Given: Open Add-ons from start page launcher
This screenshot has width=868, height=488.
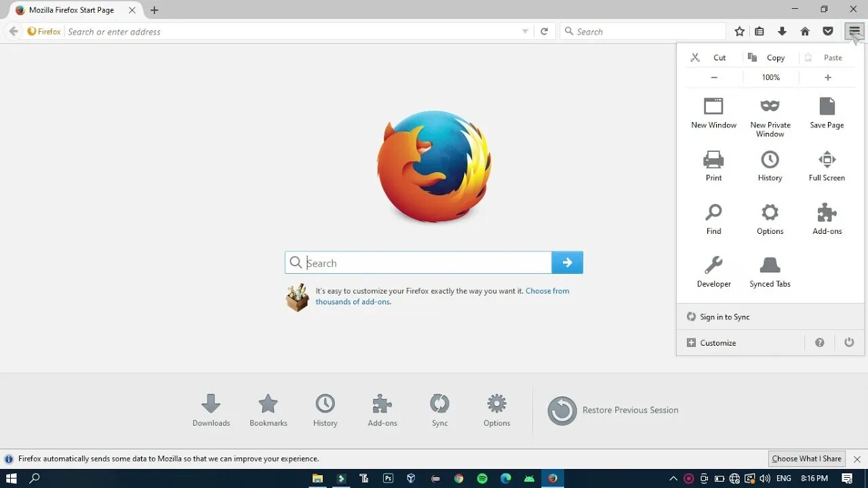Looking at the screenshot, I should 382,411.
